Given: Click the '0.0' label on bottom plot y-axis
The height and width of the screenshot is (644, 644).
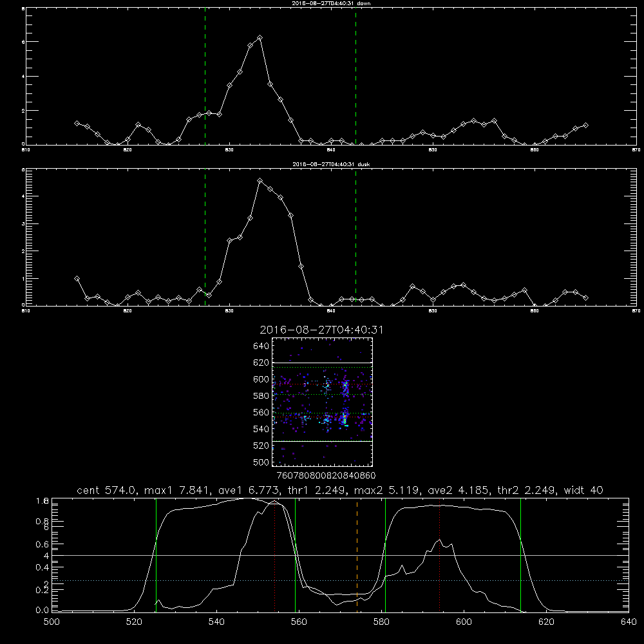Looking at the screenshot, I should (x=43, y=610).
